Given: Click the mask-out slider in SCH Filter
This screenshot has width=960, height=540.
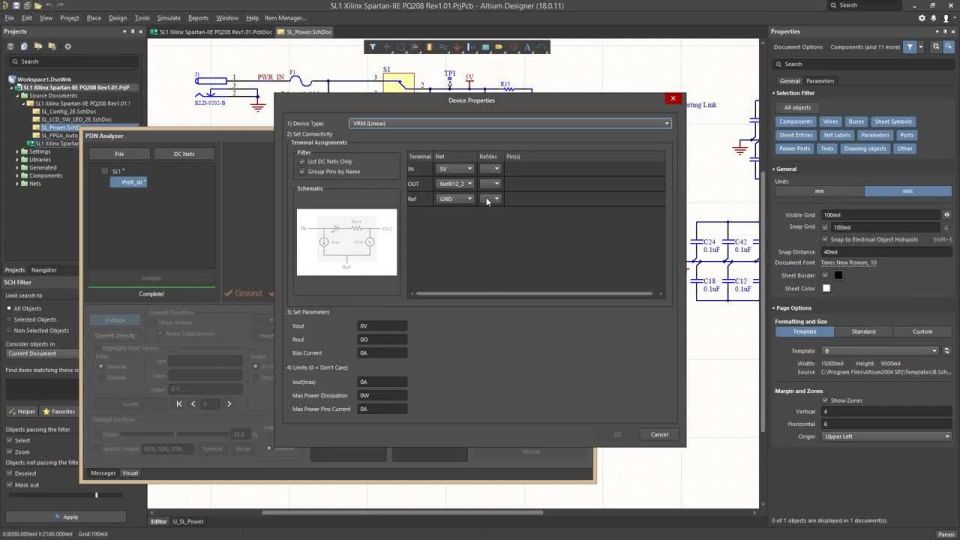Looking at the screenshot, I should [64, 495].
